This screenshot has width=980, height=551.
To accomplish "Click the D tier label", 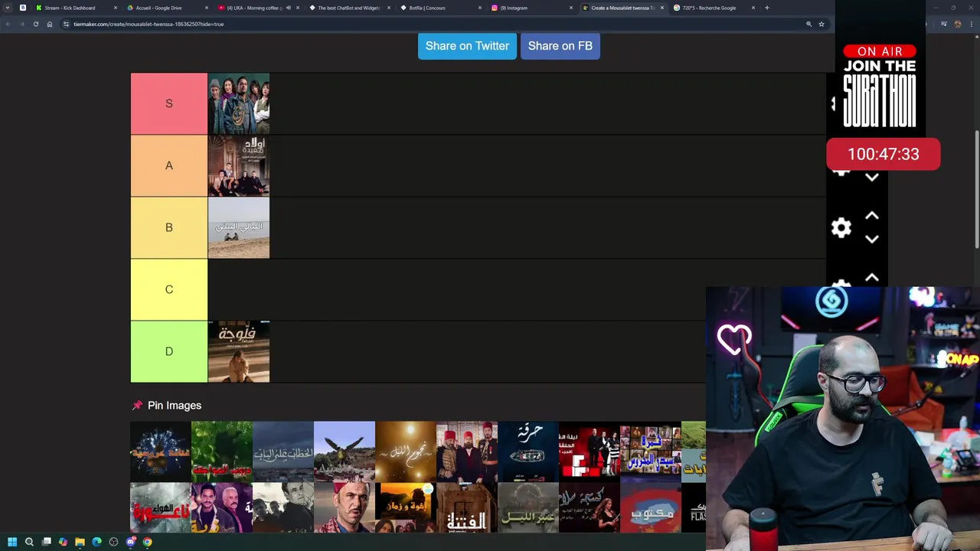I will click(x=169, y=351).
